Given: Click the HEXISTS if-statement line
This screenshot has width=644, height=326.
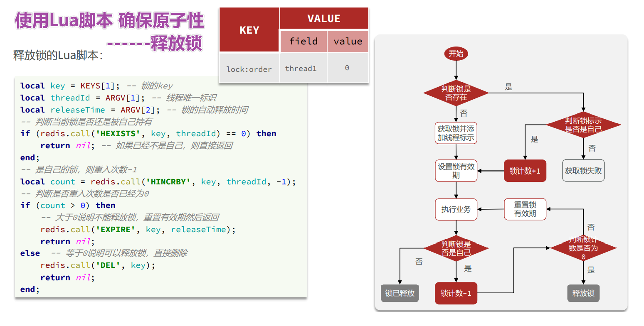Looking at the screenshot, I should point(148,134).
